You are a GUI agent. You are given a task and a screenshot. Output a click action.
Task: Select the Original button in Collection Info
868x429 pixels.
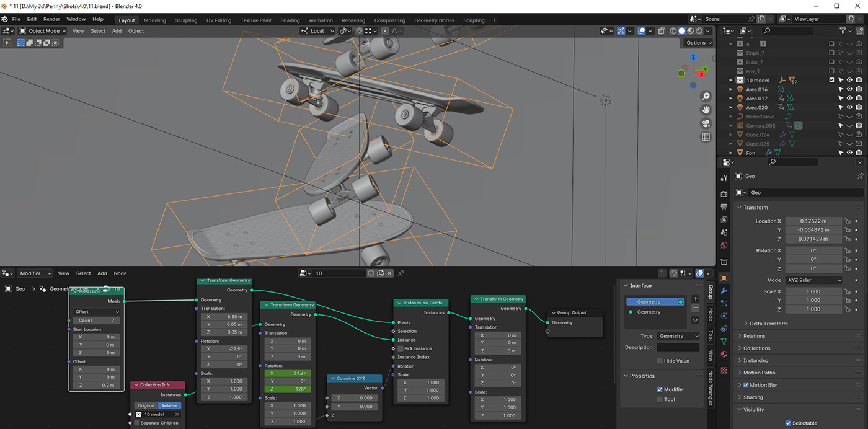(146, 405)
